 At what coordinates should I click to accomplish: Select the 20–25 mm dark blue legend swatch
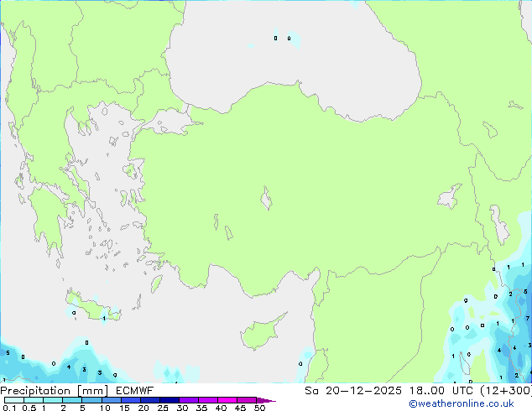point(149,400)
